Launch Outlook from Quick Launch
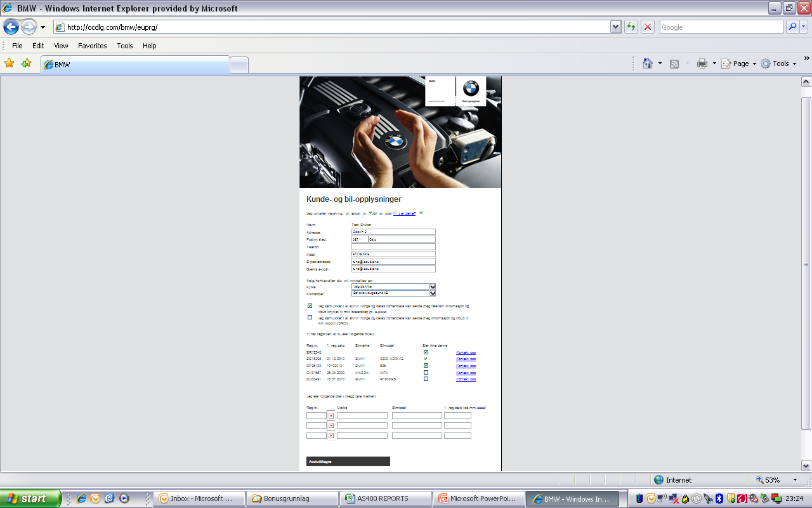 point(95,498)
